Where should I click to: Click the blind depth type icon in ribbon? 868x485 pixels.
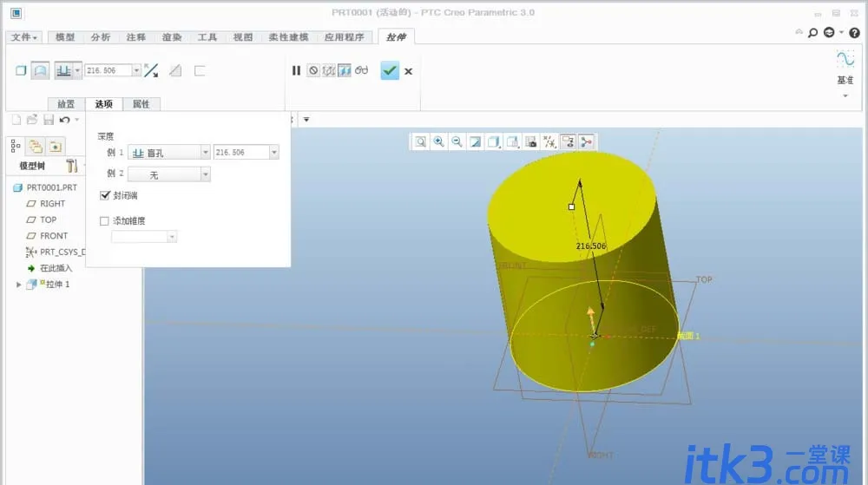[x=63, y=71]
